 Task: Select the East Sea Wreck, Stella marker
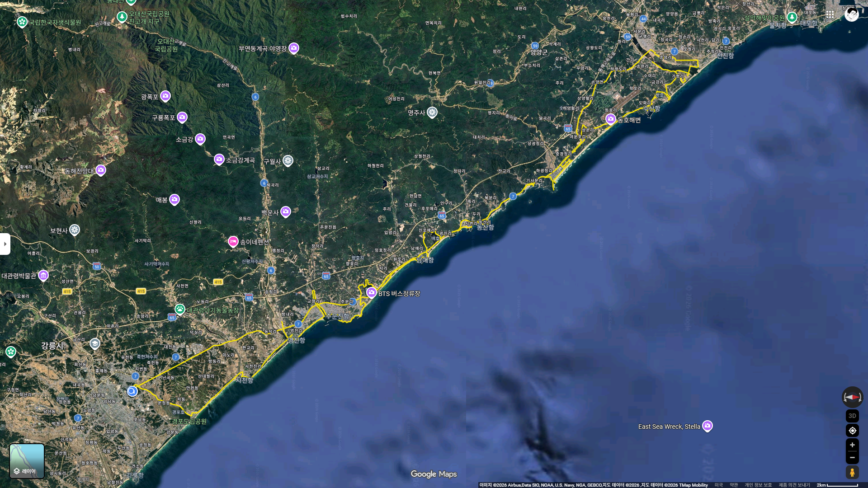pyautogui.click(x=708, y=426)
